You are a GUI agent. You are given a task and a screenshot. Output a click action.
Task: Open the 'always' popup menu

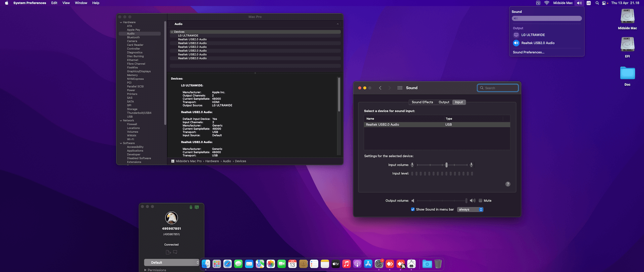click(x=470, y=210)
